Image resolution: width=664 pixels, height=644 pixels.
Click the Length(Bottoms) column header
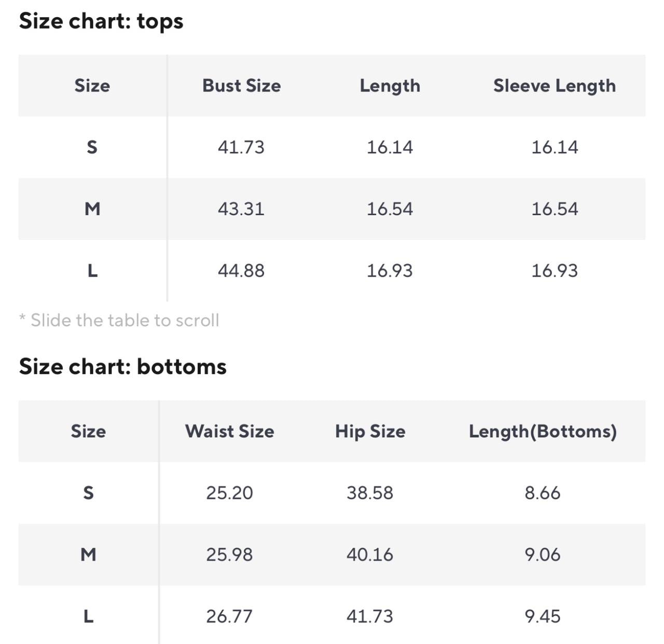coord(543,431)
